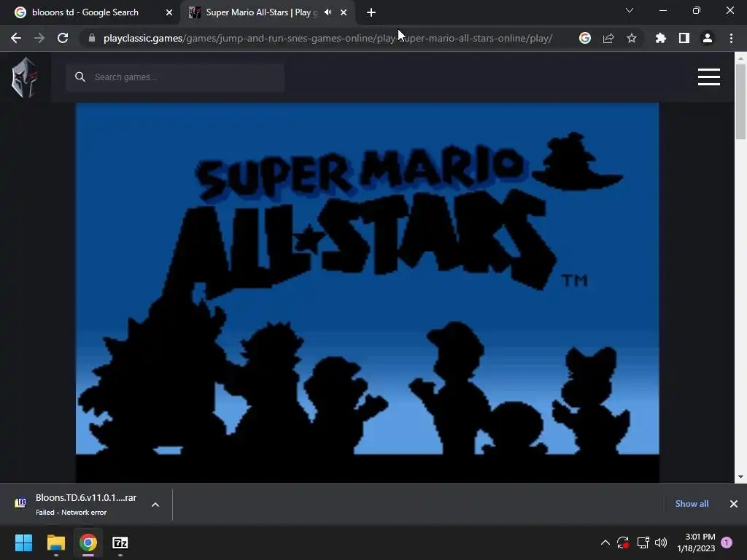Go back to the previous page
The width and height of the screenshot is (747, 560).
(x=16, y=38)
